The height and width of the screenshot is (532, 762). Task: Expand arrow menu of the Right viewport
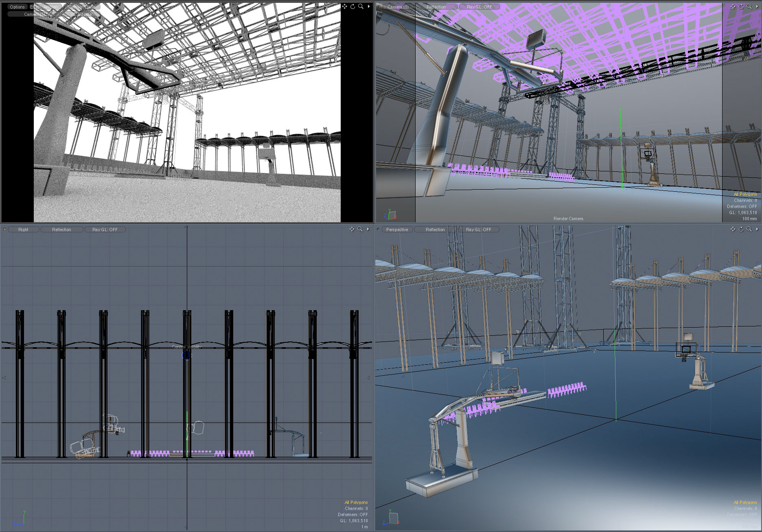coord(368,229)
